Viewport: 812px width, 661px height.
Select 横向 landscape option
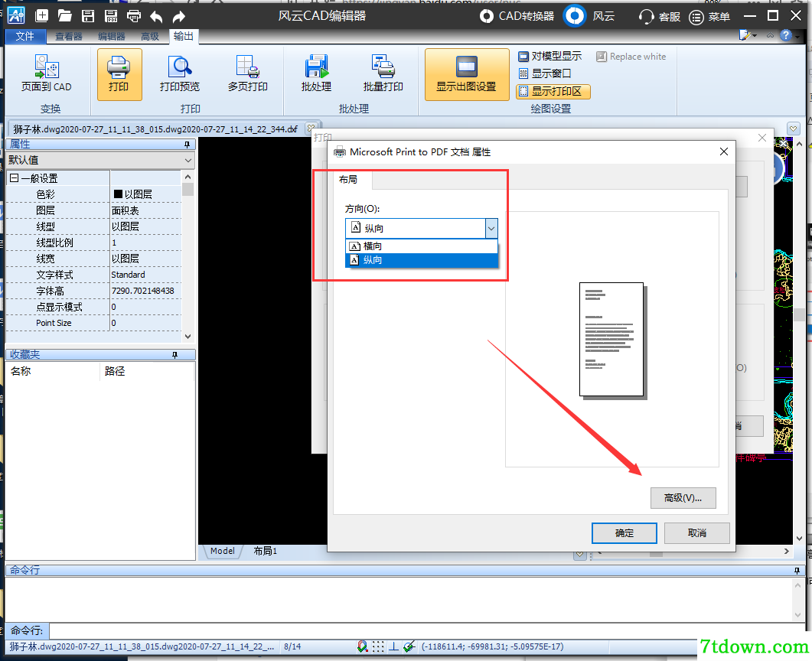422,246
